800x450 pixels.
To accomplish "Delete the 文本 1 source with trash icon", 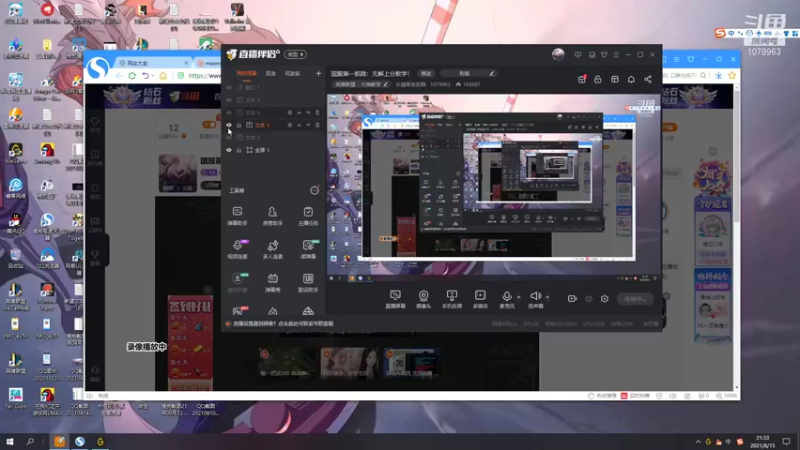I will 317,125.
